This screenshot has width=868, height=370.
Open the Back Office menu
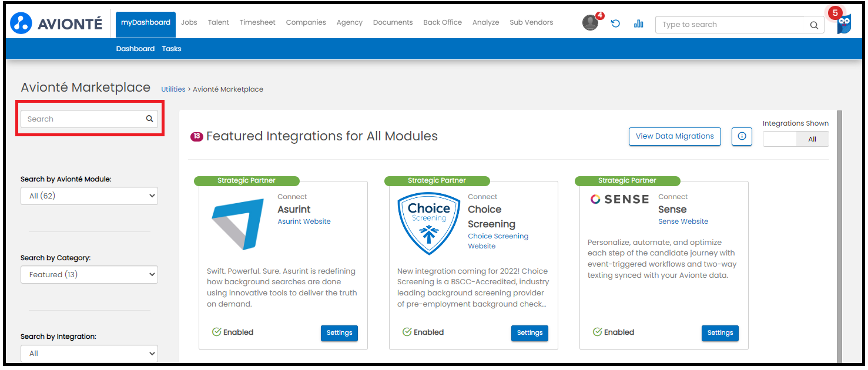coord(443,22)
